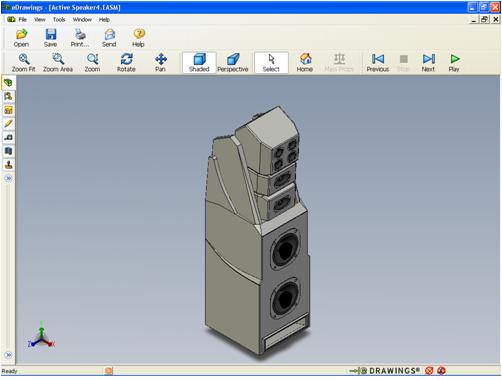Open the Help menu

pos(104,20)
